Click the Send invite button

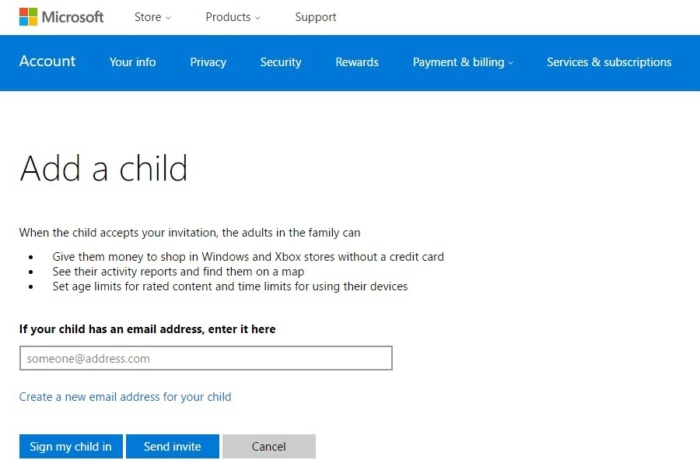point(172,446)
